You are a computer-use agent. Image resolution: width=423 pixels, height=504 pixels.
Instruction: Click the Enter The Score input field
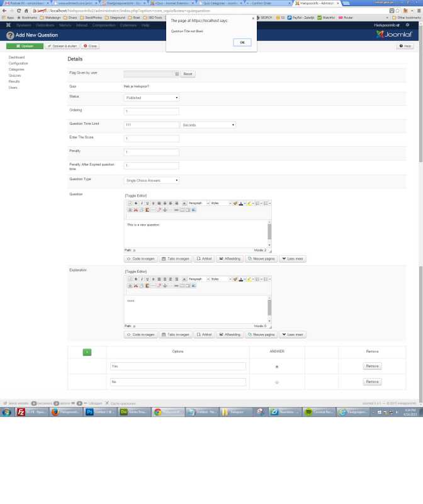pyautogui.click(x=152, y=139)
